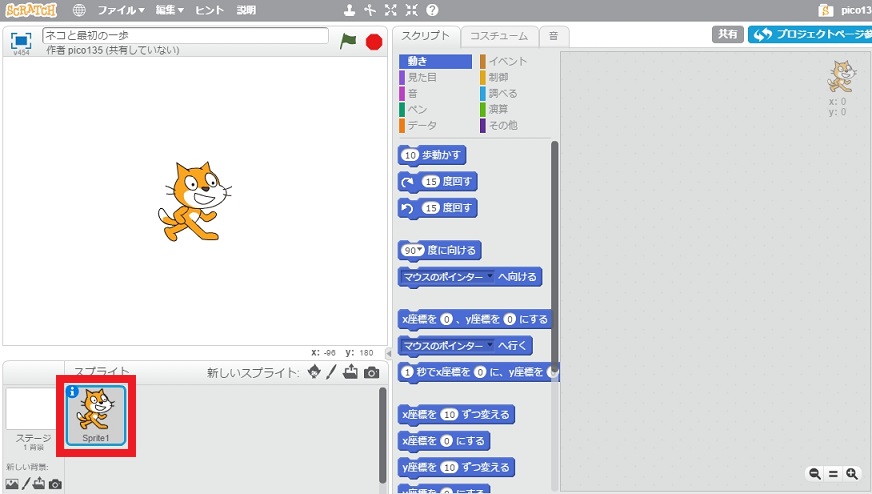Zoom out the scripts area
The width and height of the screenshot is (872, 494).
815,474
